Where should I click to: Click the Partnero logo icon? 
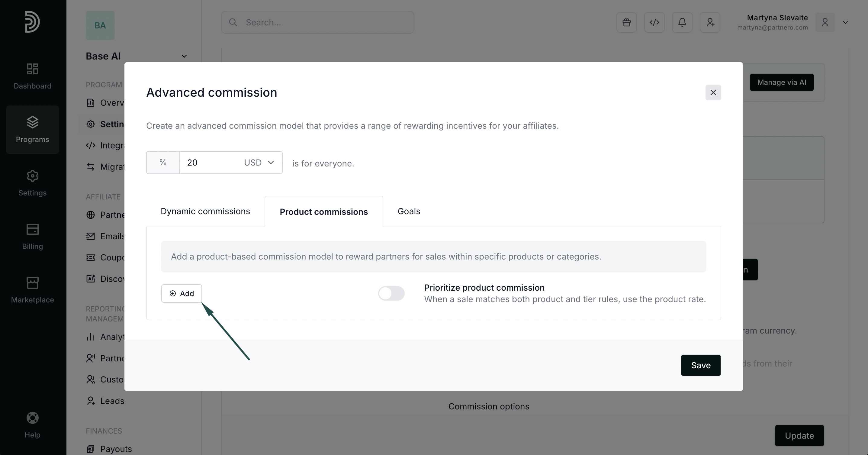(x=32, y=22)
